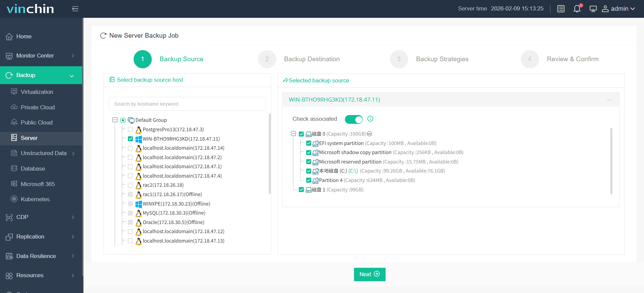The width and height of the screenshot is (644, 293).
Task: Collapse the Default Group tree node
Action: point(115,120)
